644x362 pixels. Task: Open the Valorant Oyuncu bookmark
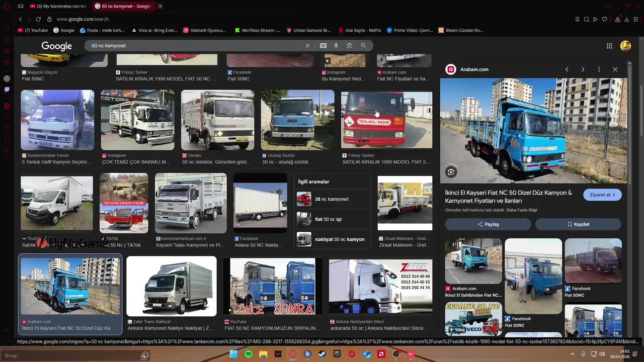point(204,30)
